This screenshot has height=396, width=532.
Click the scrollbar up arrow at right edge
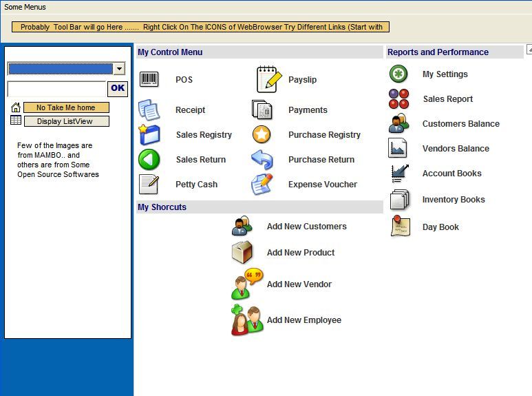click(x=529, y=50)
